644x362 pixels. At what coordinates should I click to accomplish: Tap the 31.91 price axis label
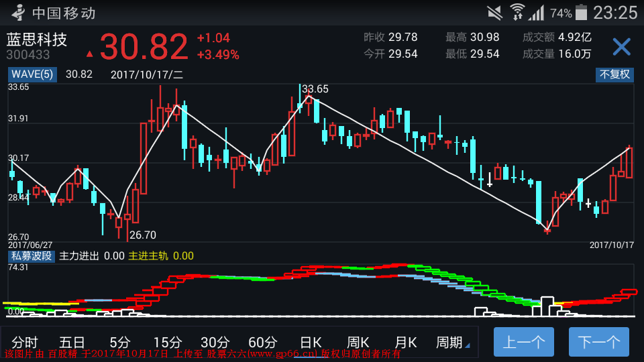[18, 119]
